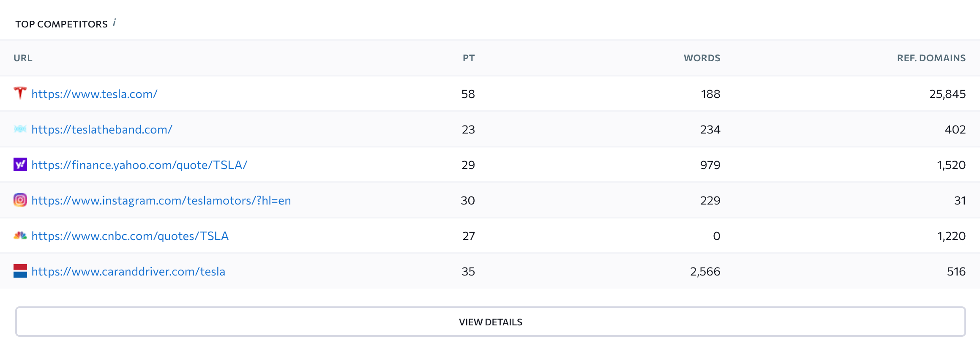Click the Instagram favicon icon
This screenshot has height=352, width=980.
(20, 200)
